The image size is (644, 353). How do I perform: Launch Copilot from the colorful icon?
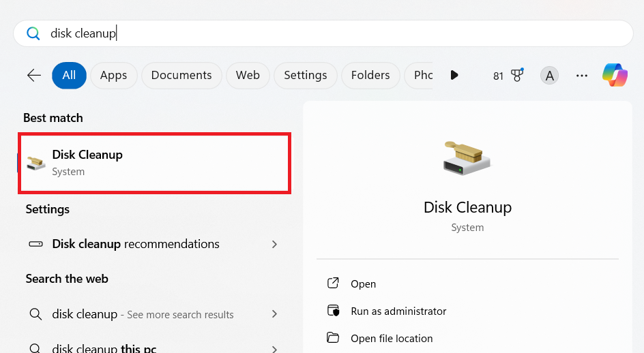615,75
